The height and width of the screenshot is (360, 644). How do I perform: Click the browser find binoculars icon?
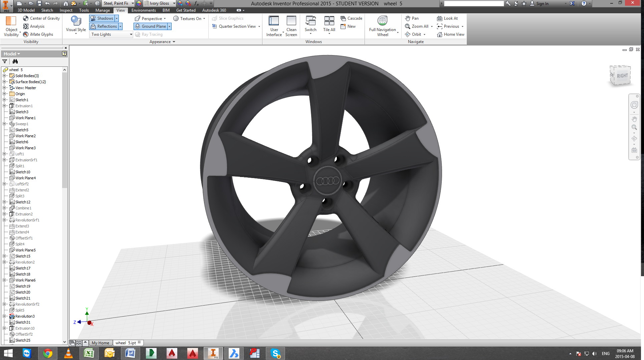tap(15, 61)
